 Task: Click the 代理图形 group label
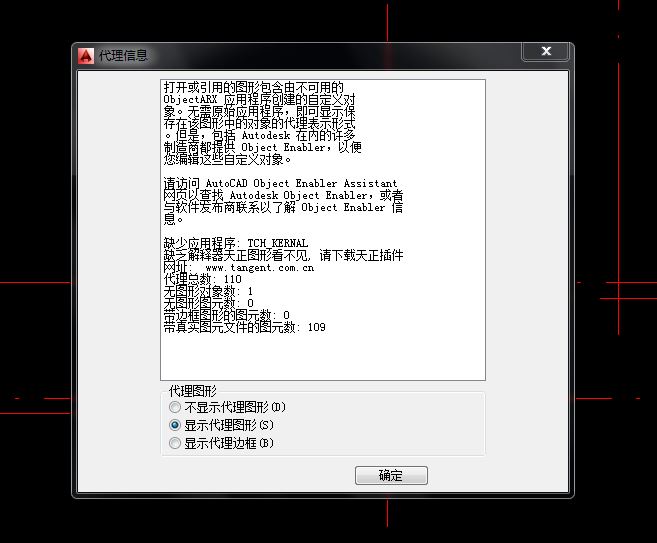point(192,391)
